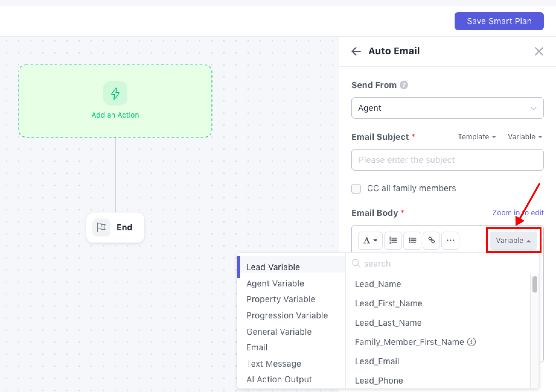The image size is (556, 392).
Task: Insert a bulleted list in email body
Action: (412, 240)
